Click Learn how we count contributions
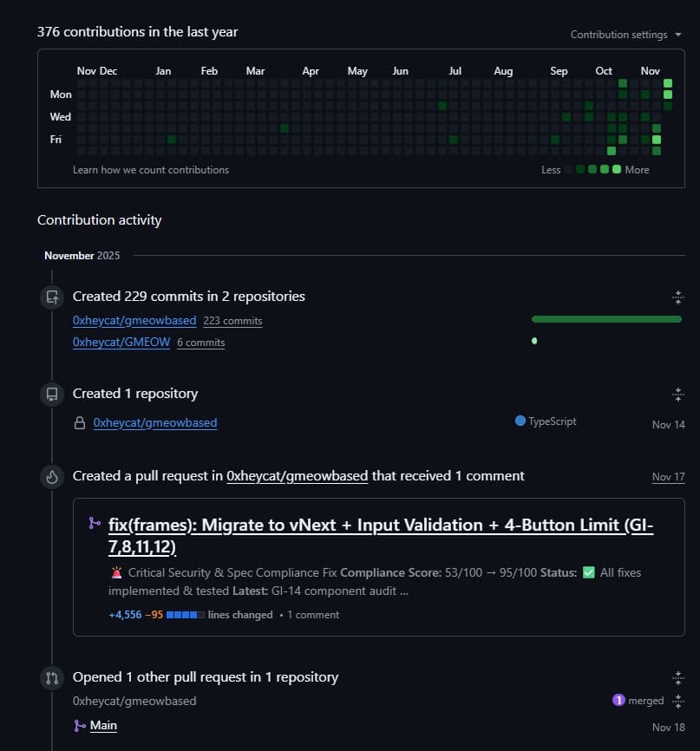Viewport: 700px width, 751px height. click(151, 170)
